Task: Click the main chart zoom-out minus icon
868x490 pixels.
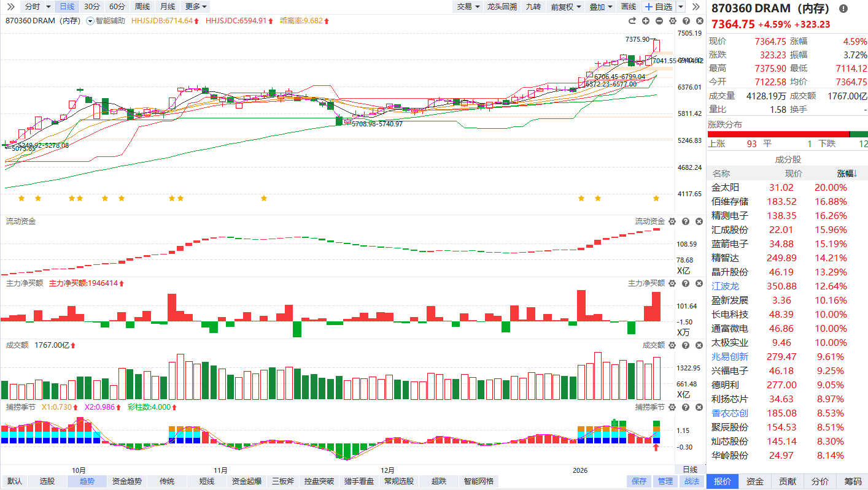Action: [659, 21]
